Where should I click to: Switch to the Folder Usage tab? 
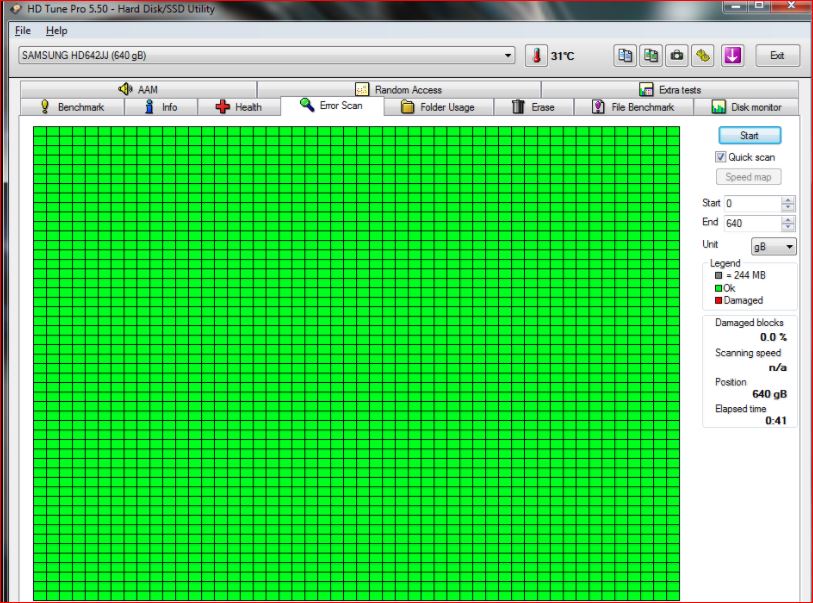(x=439, y=107)
